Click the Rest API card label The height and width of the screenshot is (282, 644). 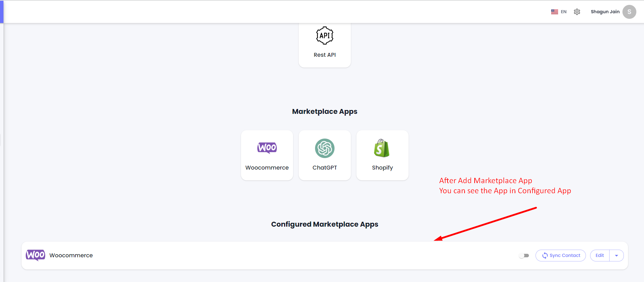[325, 55]
